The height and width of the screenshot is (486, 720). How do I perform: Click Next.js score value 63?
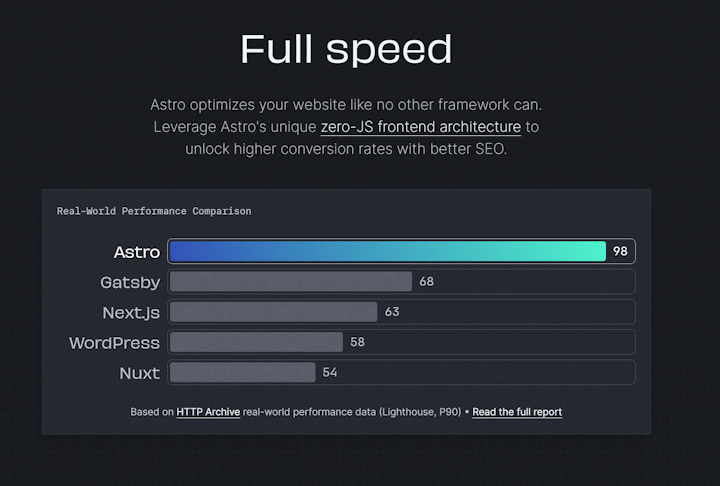392,312
